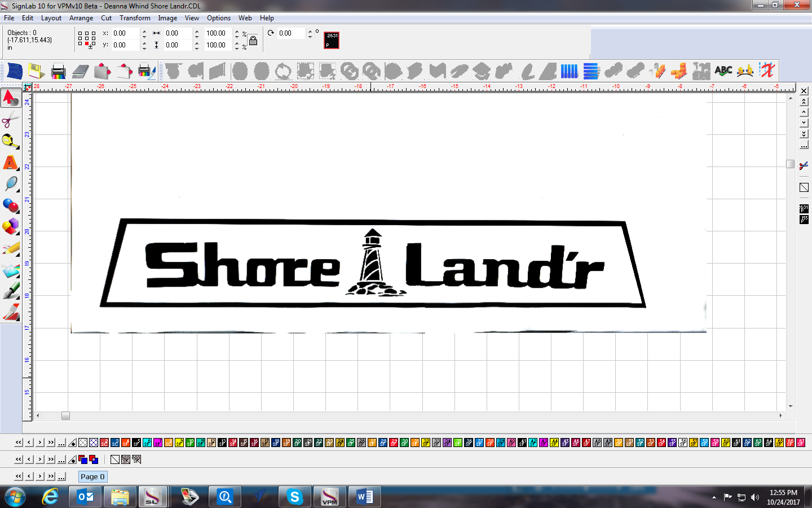Open the Transform menu
This screenshot has width=812, height=508.
135,18
